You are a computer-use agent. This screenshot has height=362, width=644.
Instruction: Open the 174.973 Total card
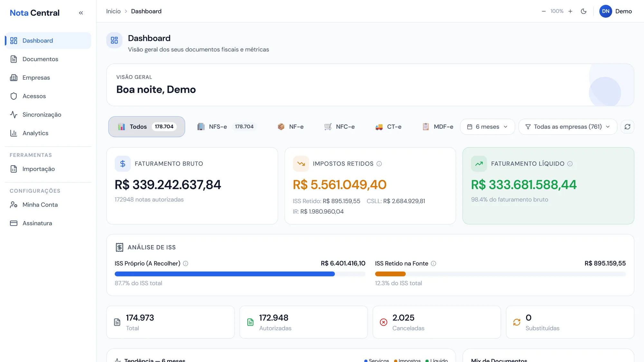170,322
